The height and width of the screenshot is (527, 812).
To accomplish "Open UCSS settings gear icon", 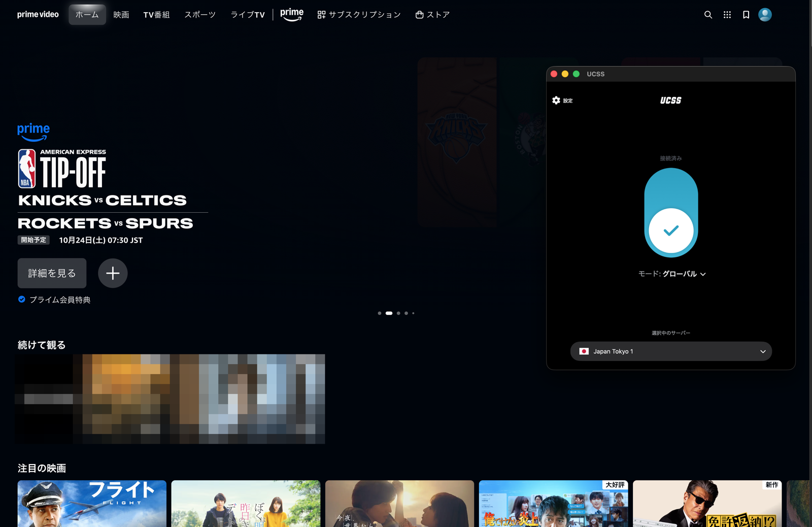I will pyautogui.click(x=556, y=101).
